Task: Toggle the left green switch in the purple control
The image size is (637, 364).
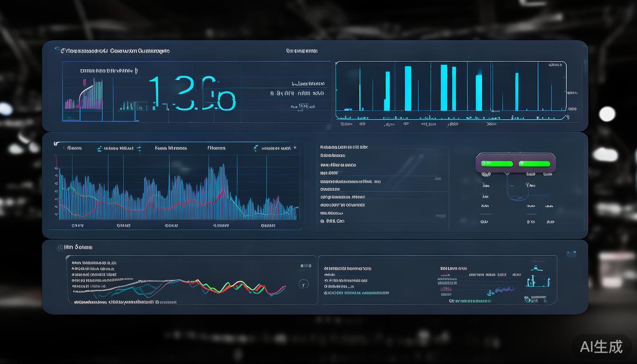Action: point(497,164)
